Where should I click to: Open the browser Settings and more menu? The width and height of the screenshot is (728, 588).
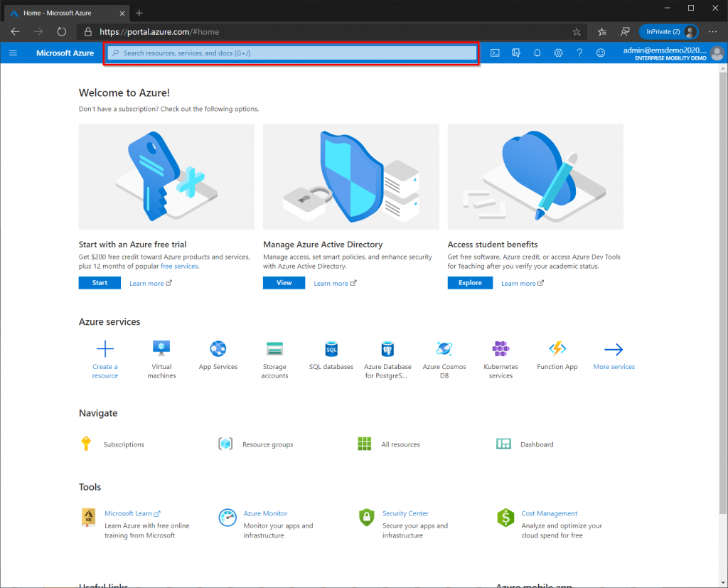(x=712, y=32)
